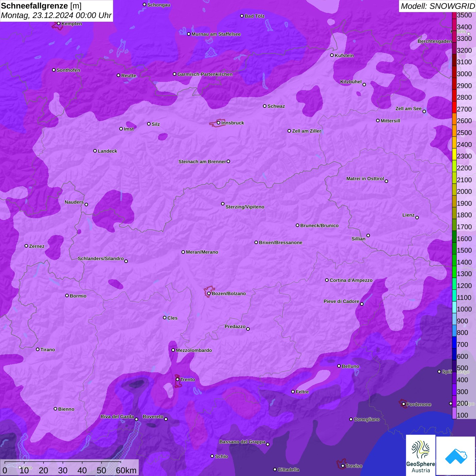
Task: Click the Sterzing/Vipiteno label
Action: pyautogui.click(x=245, y=207)
